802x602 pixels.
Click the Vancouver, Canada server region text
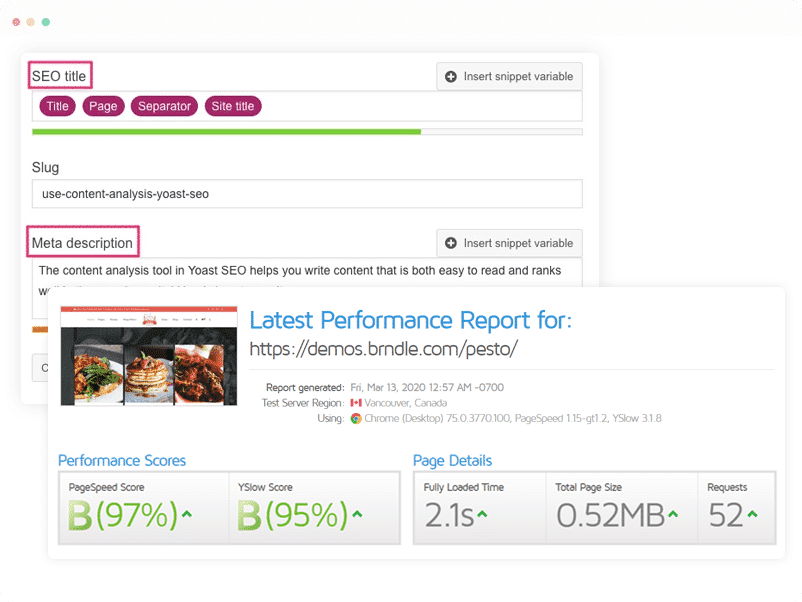(406, 403)
